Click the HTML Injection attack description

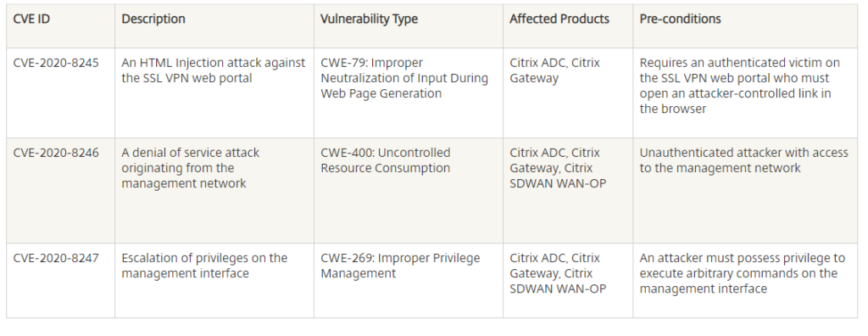tap(213, 71)
